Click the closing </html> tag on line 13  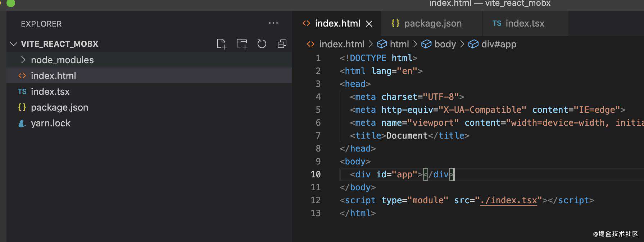[x=358, y=213]
